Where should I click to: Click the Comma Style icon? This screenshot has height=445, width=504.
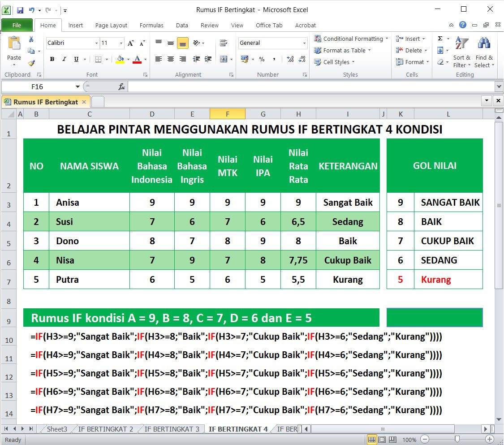274,59
